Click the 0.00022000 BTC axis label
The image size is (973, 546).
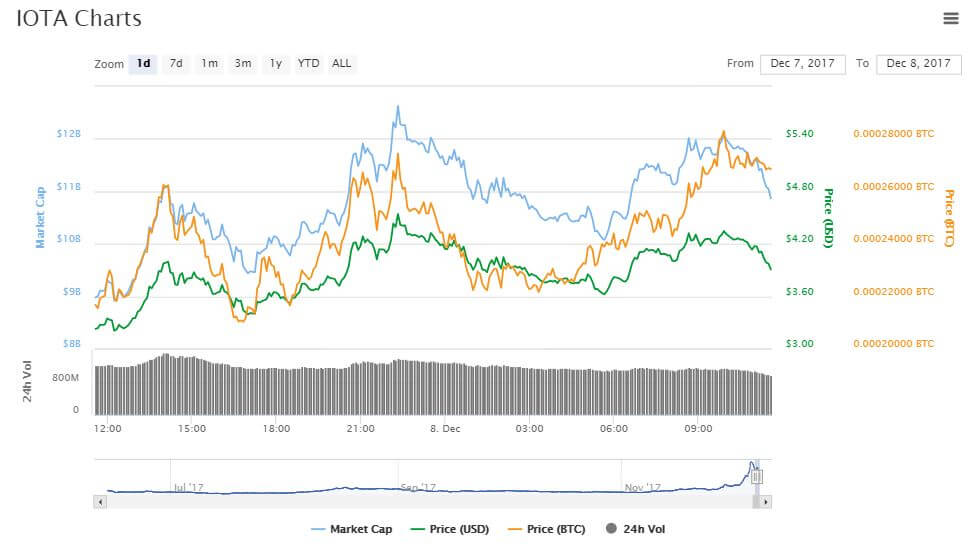point(894,292)
